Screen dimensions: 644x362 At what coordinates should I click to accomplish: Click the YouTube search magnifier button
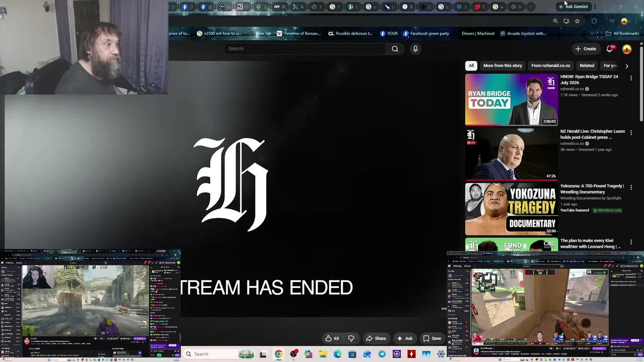pos(395,49)
